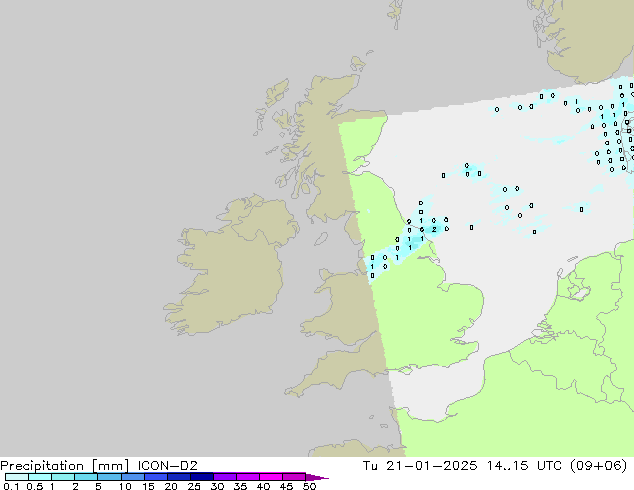Click the purple 30–35 mm legend swatch

(224, 477)
